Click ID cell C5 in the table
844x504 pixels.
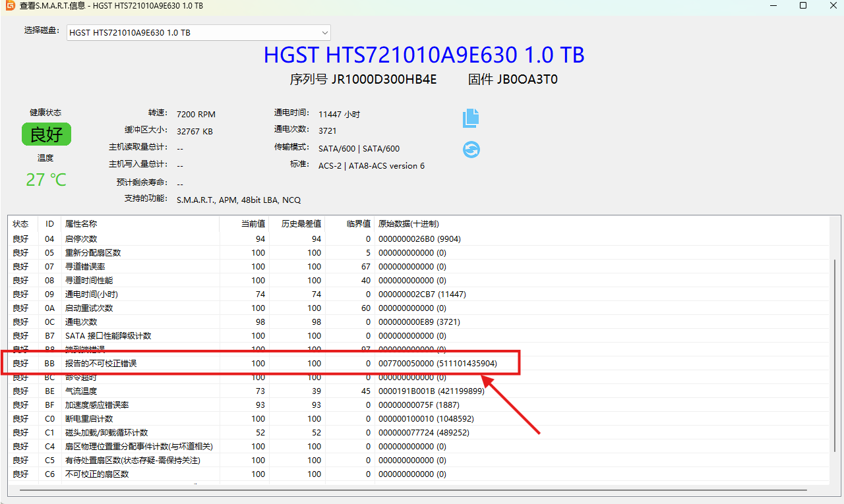(x=49, y=460)
